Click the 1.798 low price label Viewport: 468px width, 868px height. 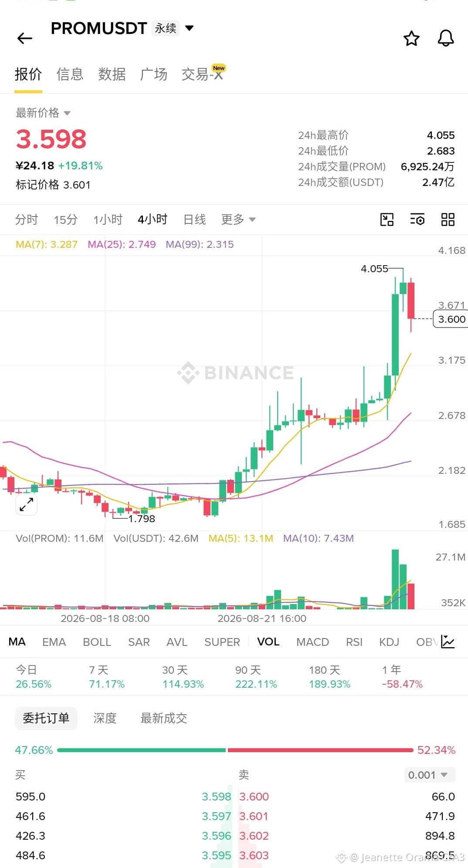coord(142,519)
